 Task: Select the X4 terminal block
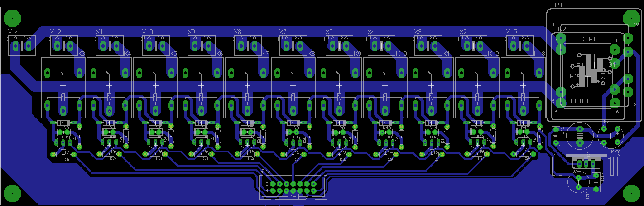point(381,45)
